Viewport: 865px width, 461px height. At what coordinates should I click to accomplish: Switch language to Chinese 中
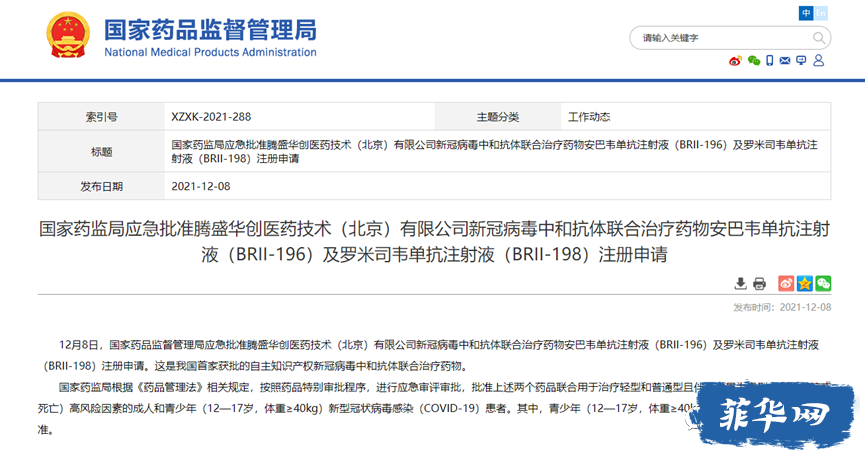pyautogui.click(x=806, y=13)
